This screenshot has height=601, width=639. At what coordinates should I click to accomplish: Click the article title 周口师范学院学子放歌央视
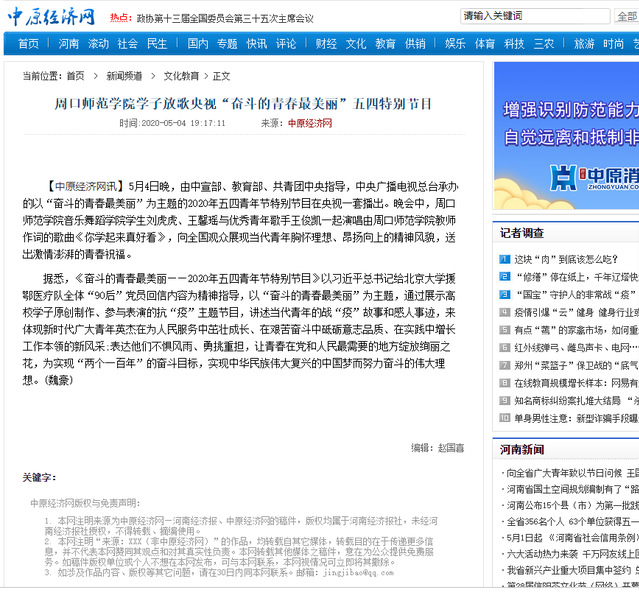point(243,104)
